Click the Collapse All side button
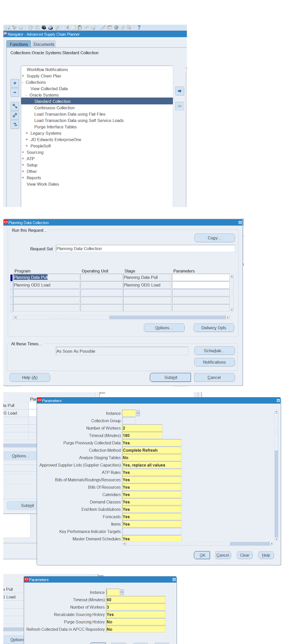This screenshot has height=644, width=290. click(x=14, y=124)
